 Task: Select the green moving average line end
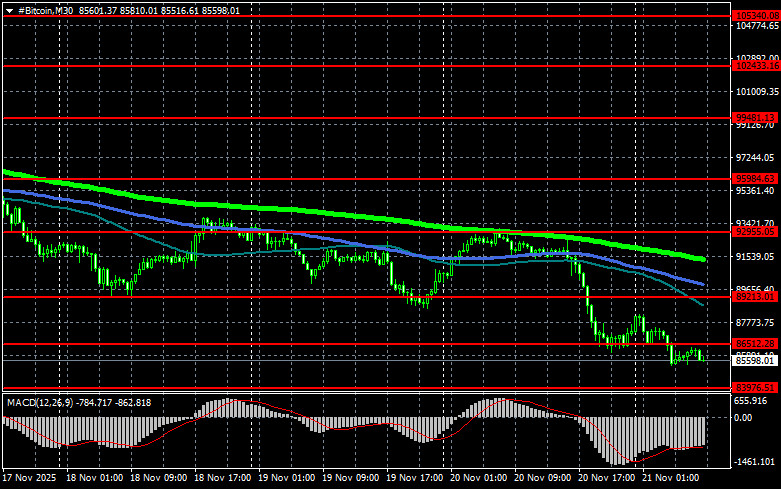(703, 259)
